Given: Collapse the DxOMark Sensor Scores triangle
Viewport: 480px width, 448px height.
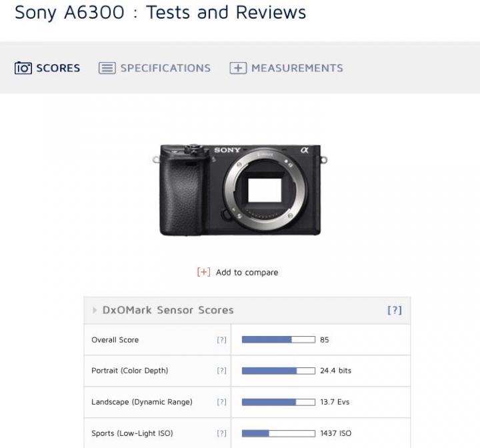Looking at the screenshot, I should (x=95, y=310).
